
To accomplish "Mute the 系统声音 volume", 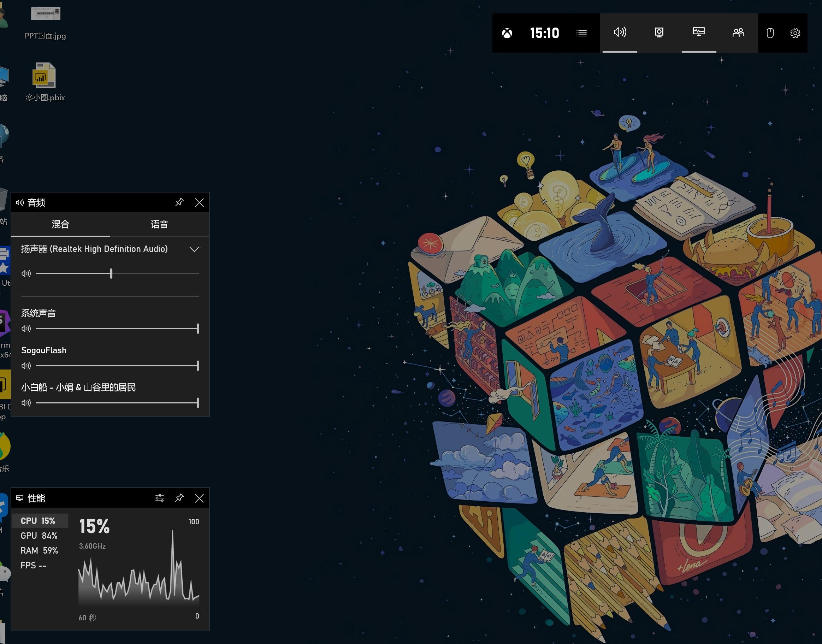I will tap(26, 329).
